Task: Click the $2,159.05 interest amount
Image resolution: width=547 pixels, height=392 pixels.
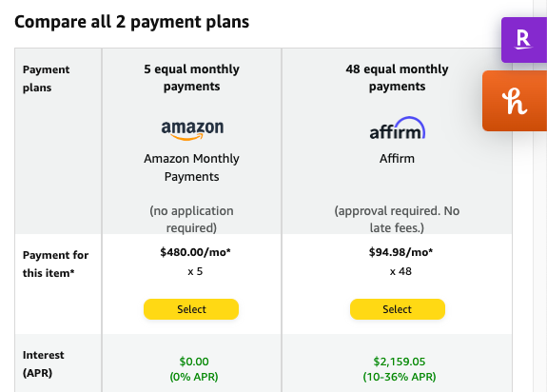Action: 400,362
